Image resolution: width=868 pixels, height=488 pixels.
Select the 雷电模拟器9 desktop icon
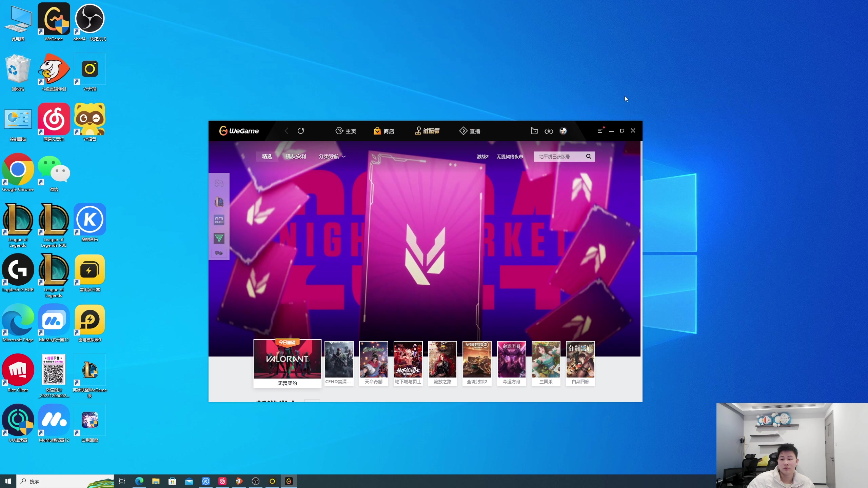(x=90, y=323)
